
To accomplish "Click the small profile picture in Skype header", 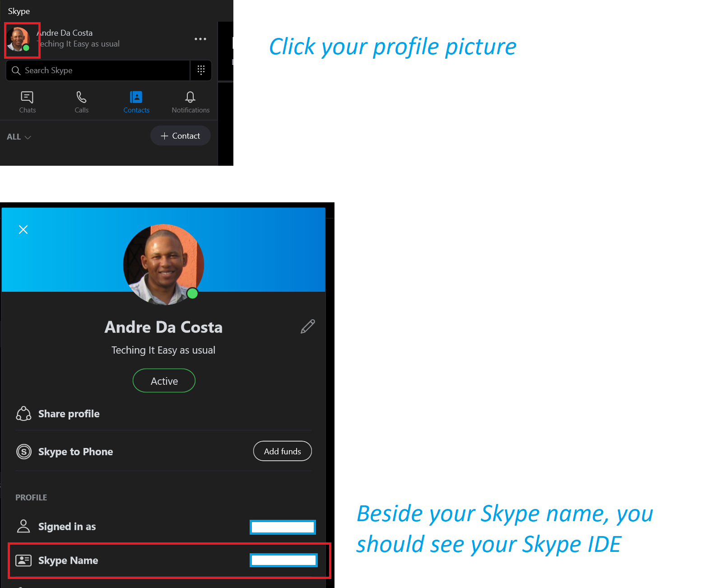I will pos(19,40).
